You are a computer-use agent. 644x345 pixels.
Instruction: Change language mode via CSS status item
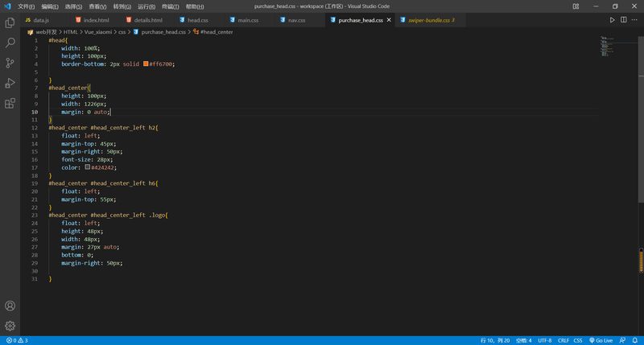point(578,340)
